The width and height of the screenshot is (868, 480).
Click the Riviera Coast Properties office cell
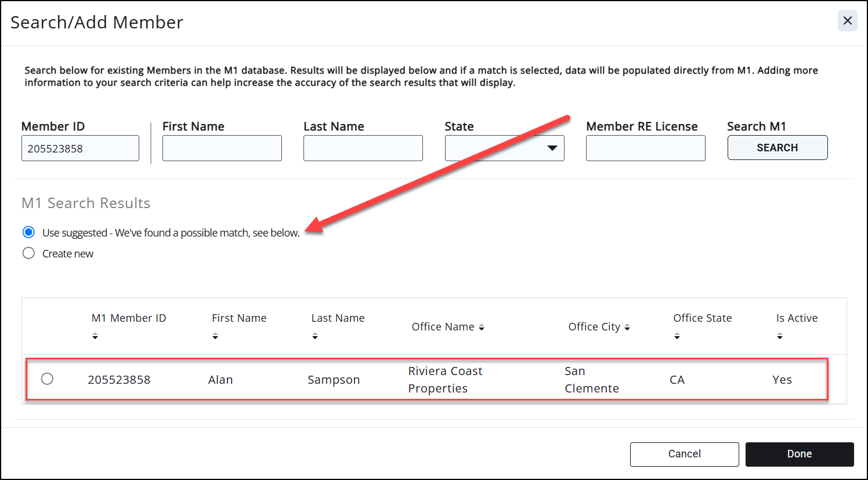[445, 380]
